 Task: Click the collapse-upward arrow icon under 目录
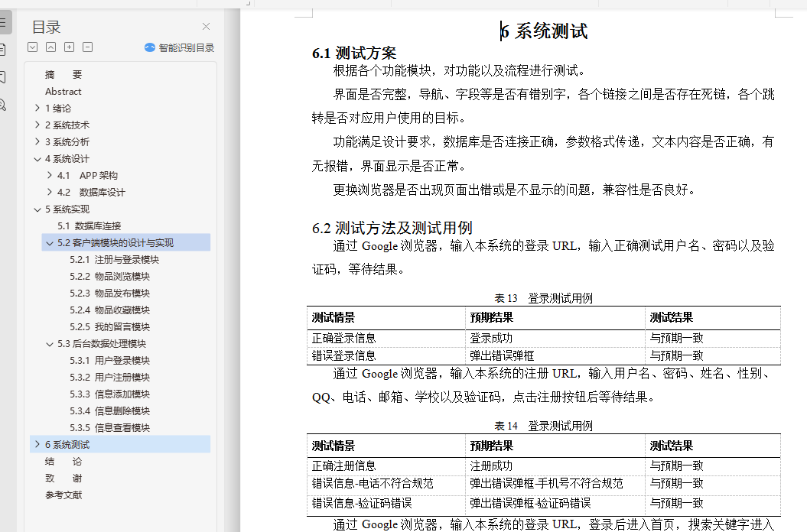click(x=51, y=47)
